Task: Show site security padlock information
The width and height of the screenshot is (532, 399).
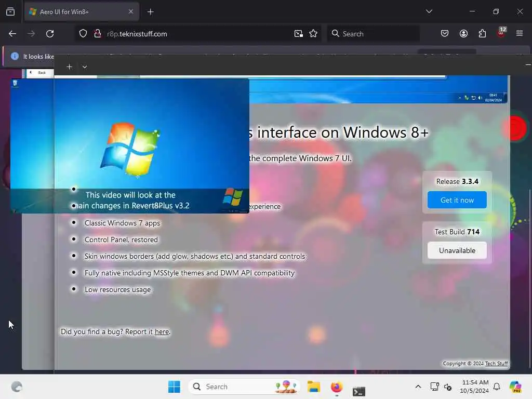Action: click(98, 34)
